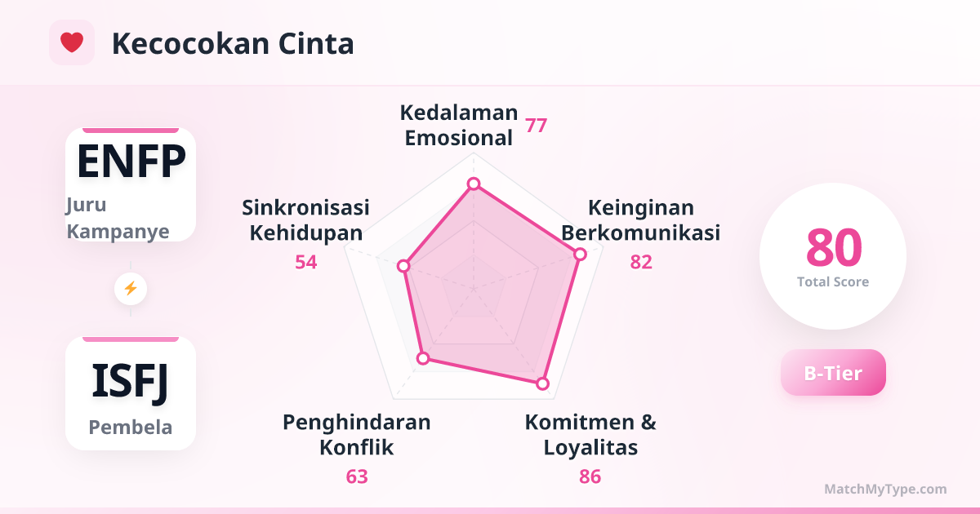Click the lightning bolt icon between types
This screenshot has width=980, height=514.
point(131,289)
